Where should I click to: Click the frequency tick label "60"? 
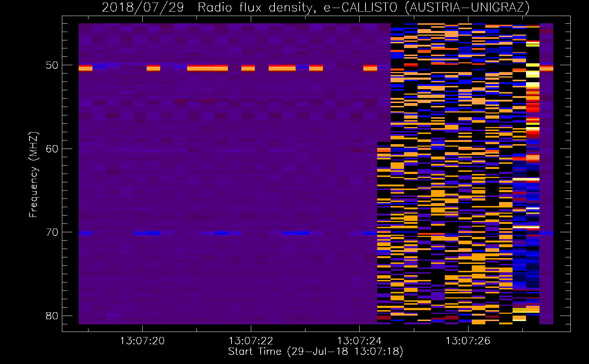pos(52,149)
